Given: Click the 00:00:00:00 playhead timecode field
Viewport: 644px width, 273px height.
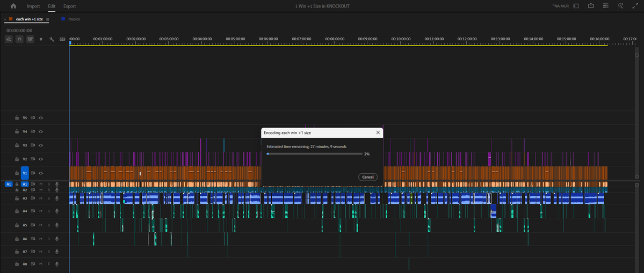Looking at the screenshot, I should pos(19,31).
